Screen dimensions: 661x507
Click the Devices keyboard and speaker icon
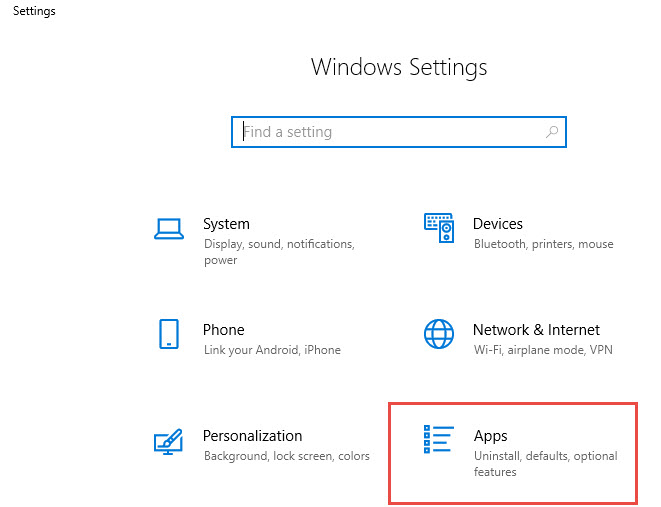point(438,228)
